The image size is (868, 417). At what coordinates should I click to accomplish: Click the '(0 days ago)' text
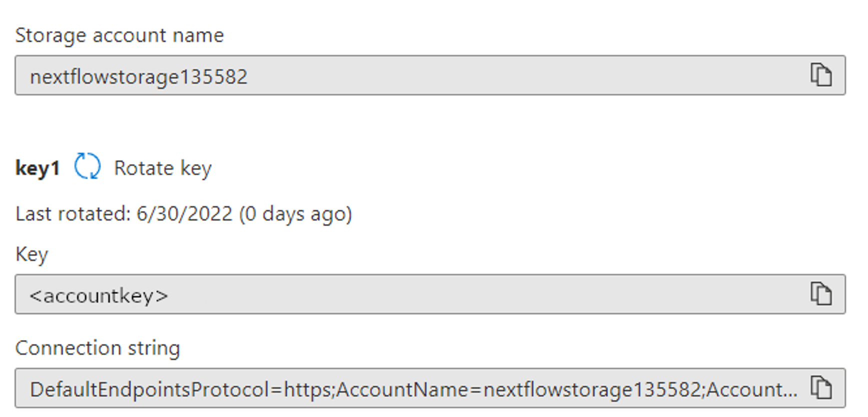click(x=295, y=214)
